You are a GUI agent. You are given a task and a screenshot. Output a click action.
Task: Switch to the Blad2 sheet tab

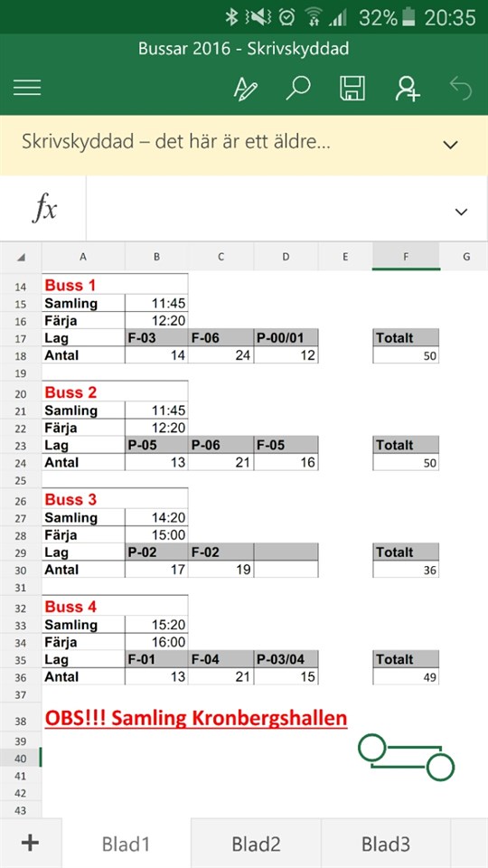(x=256, y=844)
